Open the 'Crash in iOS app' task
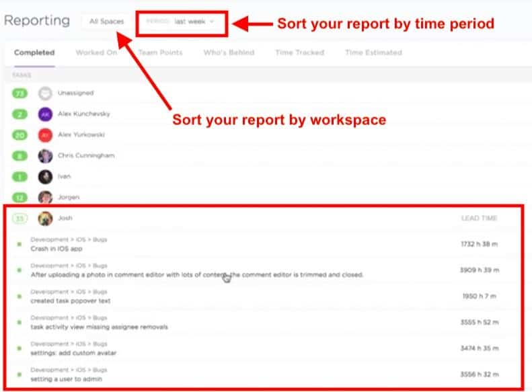The width and height of the screenshot is (532, 392). 56,249
